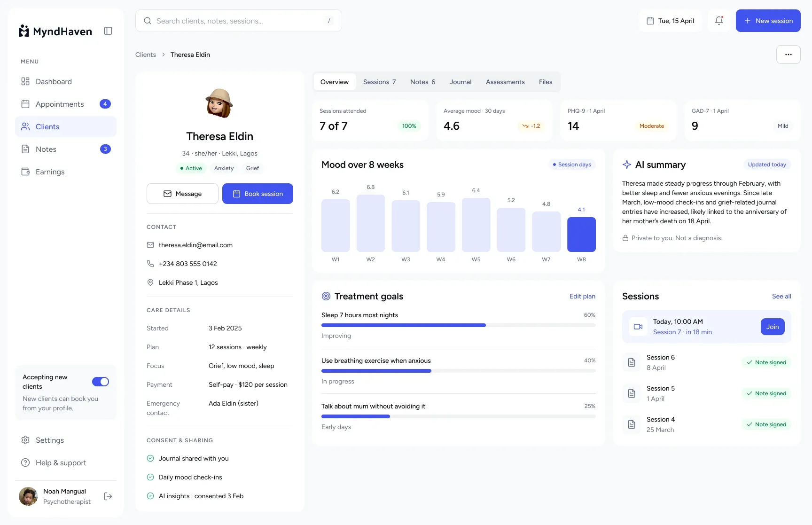Click the AI summary sparkle icon
The image size is (812, 525).
click(627, 165)
